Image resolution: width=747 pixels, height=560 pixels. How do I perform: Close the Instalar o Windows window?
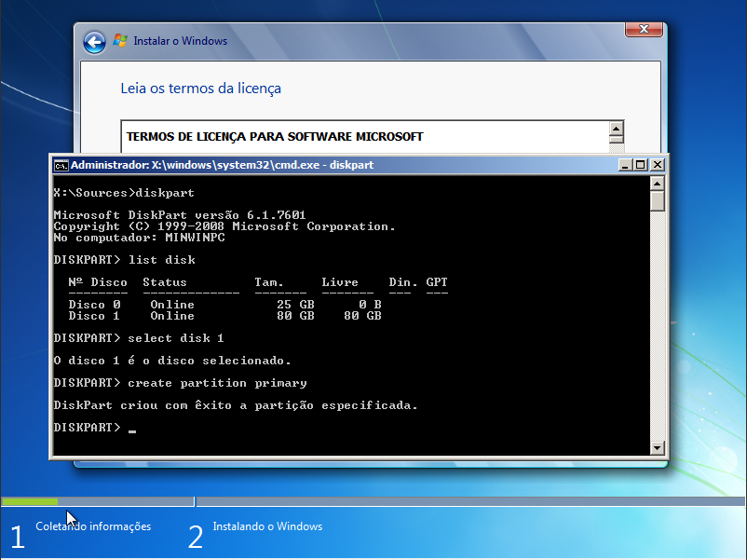coord(644,29)
